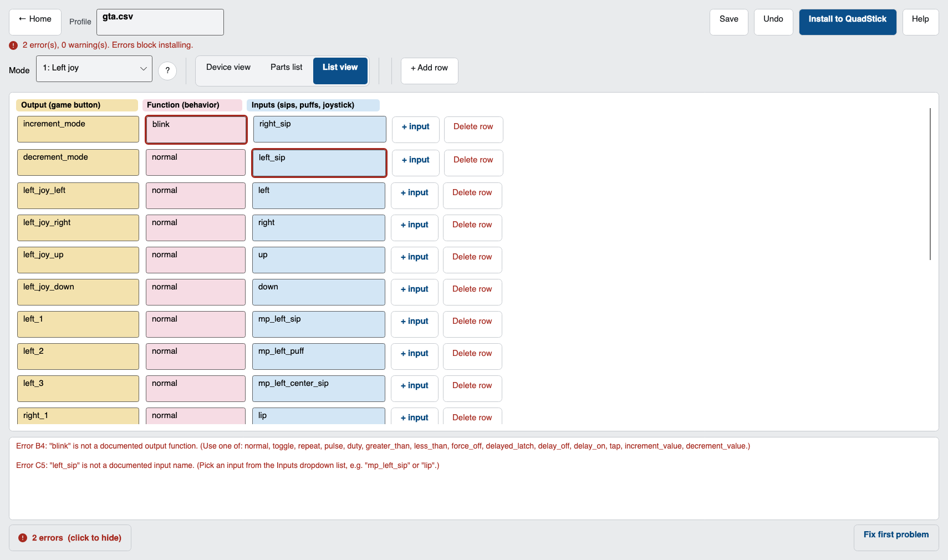Add input to left_joy_up row
Image resolution: width=948 pixels, height=560 pixels.
[x=415, y=260]
